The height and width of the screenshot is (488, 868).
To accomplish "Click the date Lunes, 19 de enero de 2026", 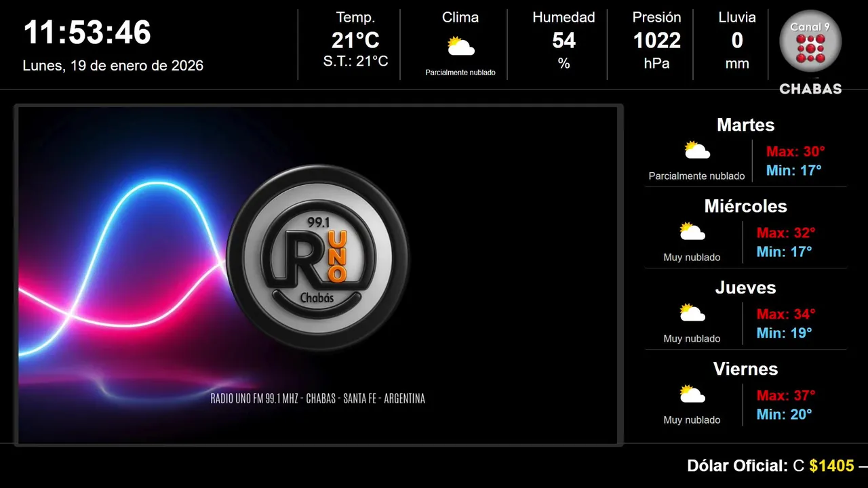I will [113, 66].
